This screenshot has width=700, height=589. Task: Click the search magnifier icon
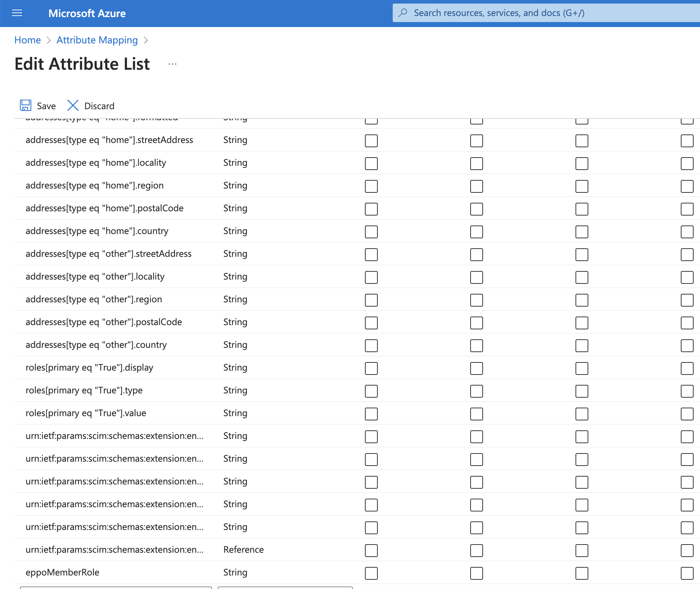pos(403,13)
